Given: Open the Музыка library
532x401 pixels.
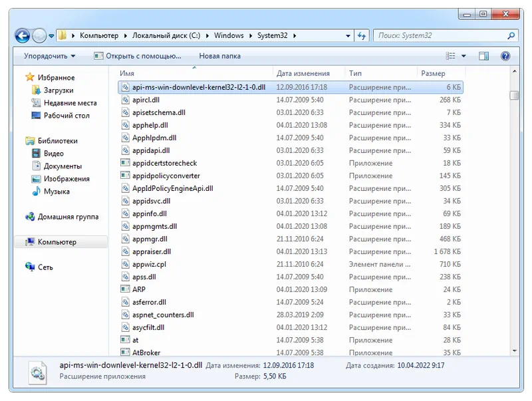Looking at the screenshot, I should coord(57,192).
